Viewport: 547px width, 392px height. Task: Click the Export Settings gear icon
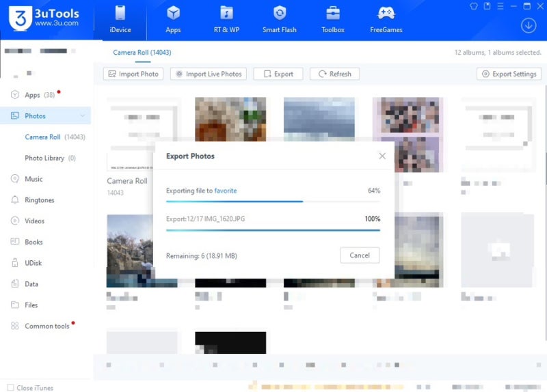pos(485,74)
